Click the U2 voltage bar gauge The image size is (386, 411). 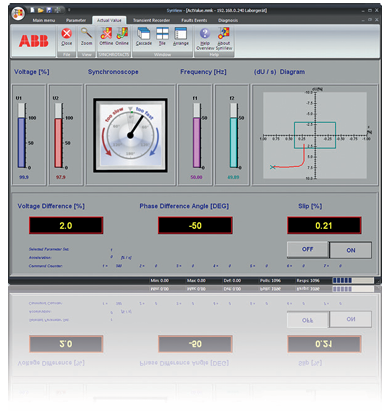point(58,135)
